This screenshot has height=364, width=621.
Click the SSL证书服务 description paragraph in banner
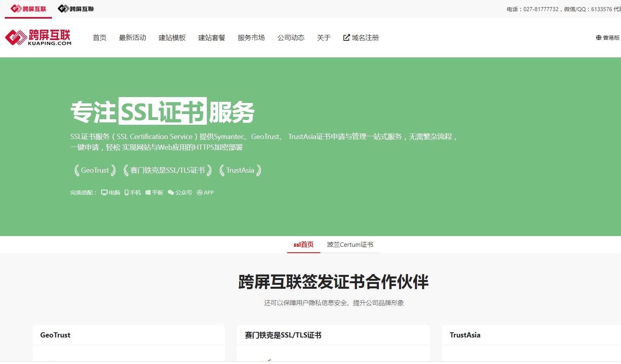[x=264, y=142]
